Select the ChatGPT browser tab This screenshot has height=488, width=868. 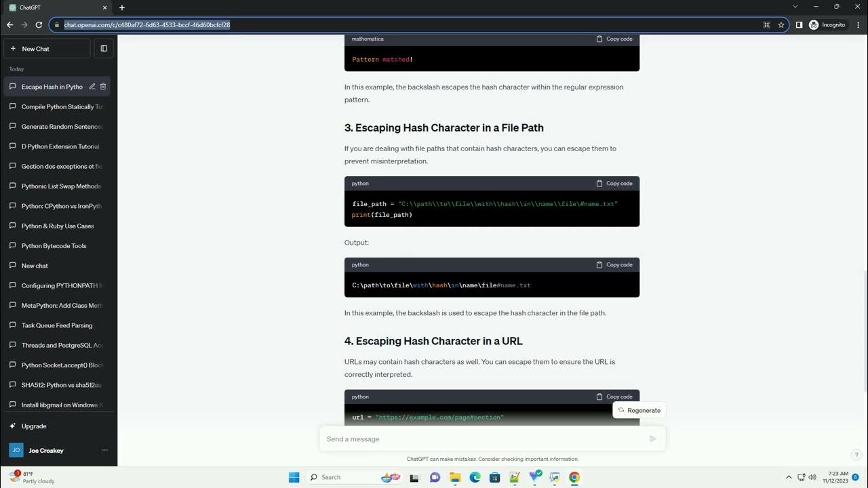coord(56,7)
